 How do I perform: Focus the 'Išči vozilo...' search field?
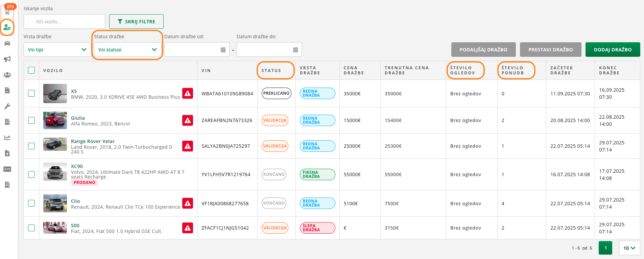[x=64, y=22]
